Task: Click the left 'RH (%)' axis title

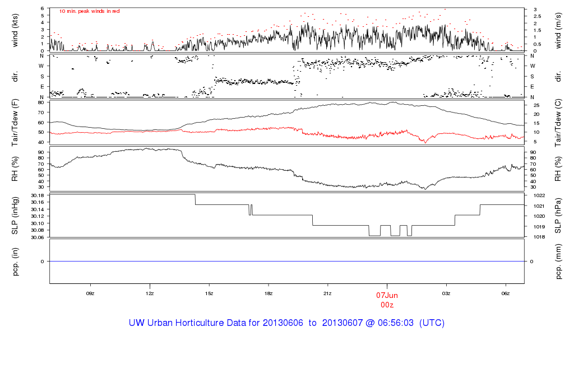Action: tap(15, 169)
